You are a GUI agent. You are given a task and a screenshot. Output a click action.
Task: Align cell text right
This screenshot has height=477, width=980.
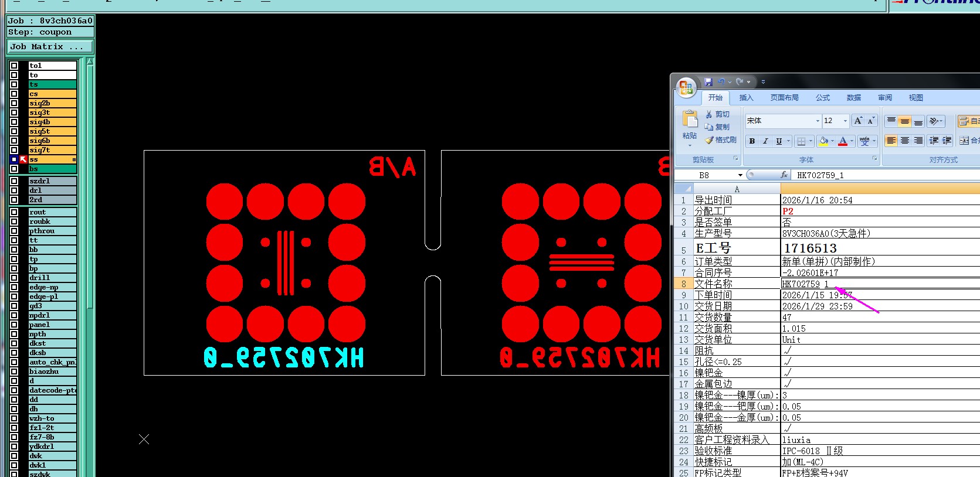918,141
